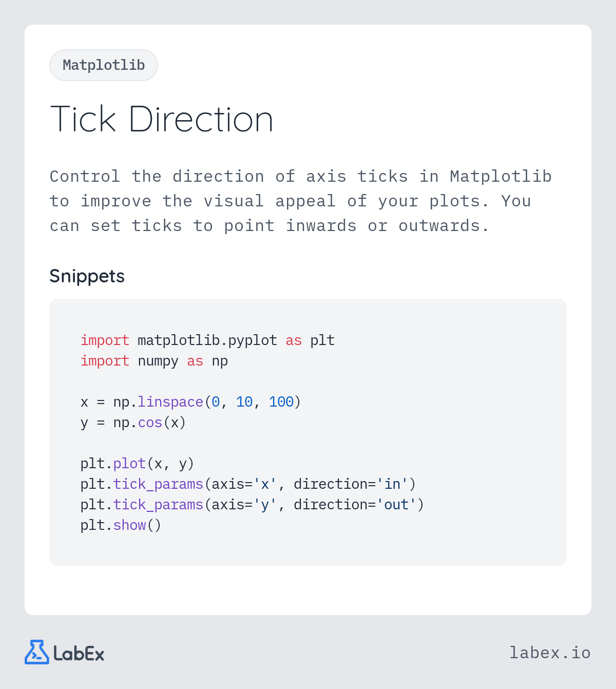Viewport: 616px width, 689px height.
Task: Click the code snippet block background
Action: [308, 432]
